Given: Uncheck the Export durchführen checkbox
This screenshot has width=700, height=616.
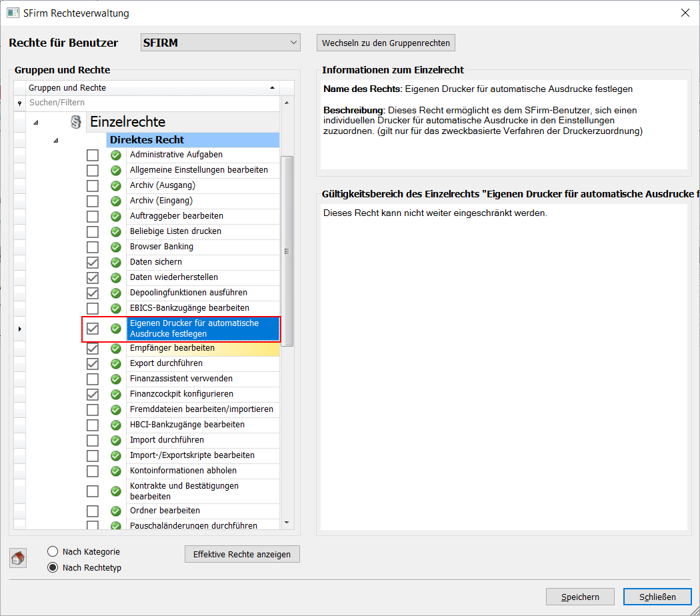Looking at the screenshot, I should 93,364.
